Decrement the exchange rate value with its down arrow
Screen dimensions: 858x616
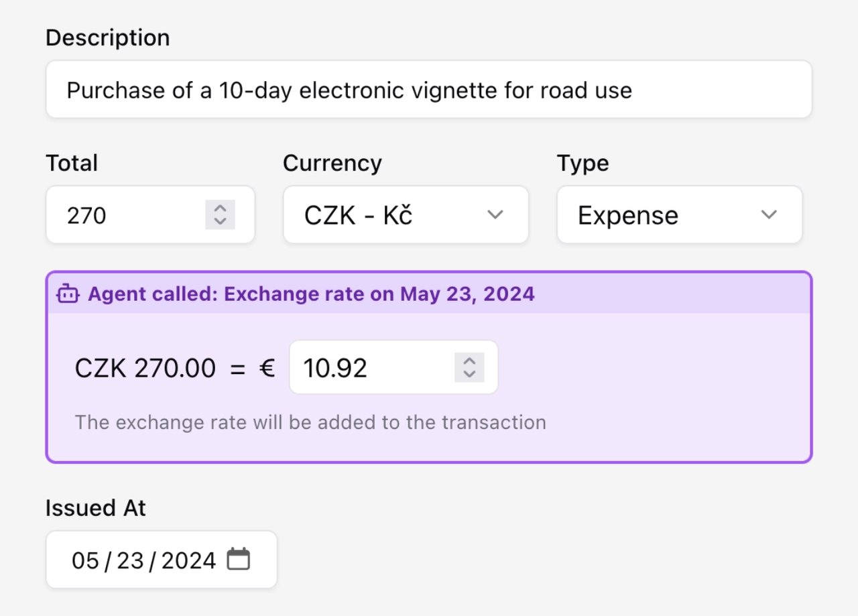[469, 374]
